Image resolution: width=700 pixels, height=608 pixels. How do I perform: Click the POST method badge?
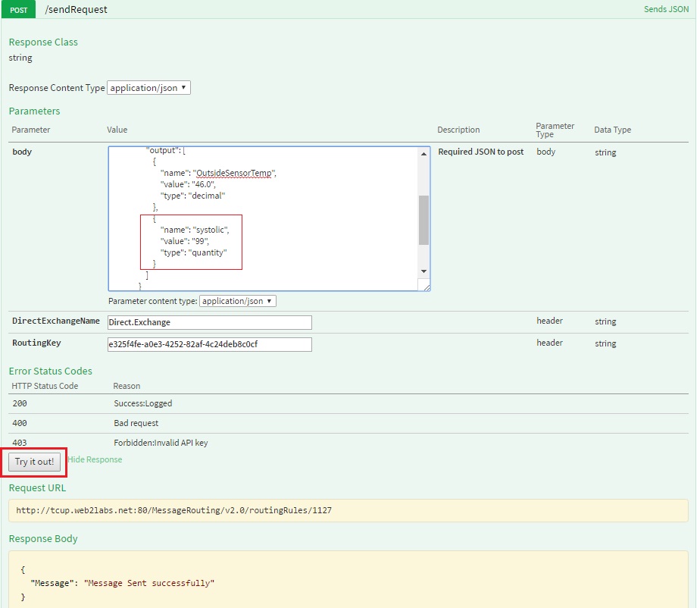tap(18, 9)
